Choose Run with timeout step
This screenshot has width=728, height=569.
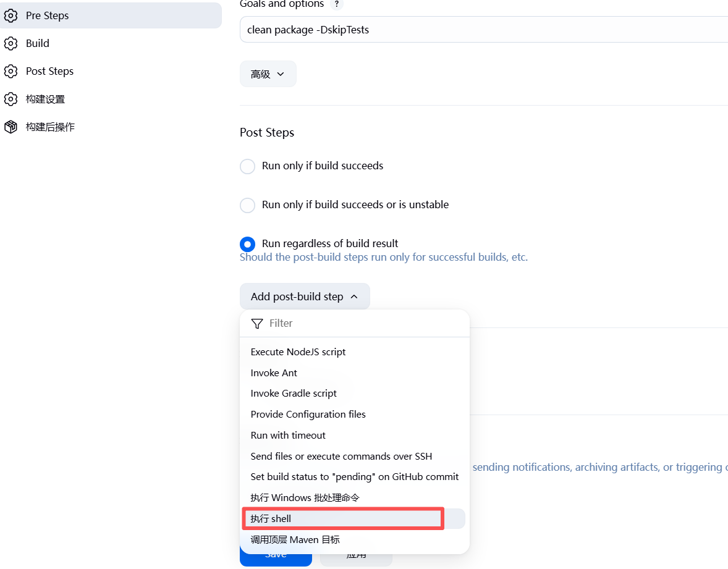click(355, 436)
